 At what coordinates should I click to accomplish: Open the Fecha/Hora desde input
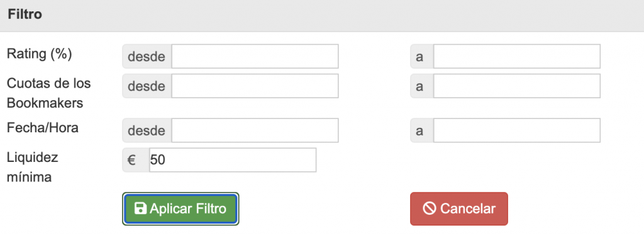pos(255,130)
